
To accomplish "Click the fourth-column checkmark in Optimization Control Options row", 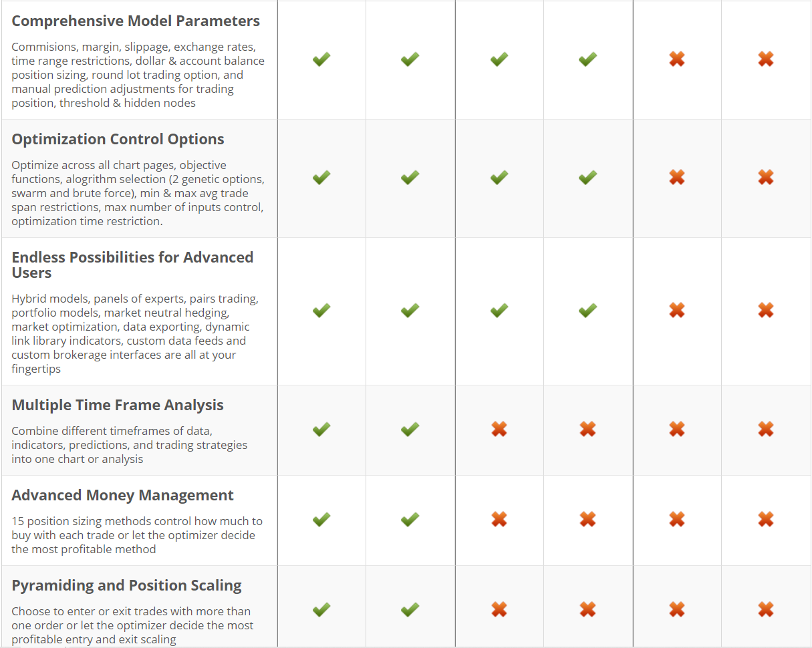I will pyautogui.click(x=587, y=178).
